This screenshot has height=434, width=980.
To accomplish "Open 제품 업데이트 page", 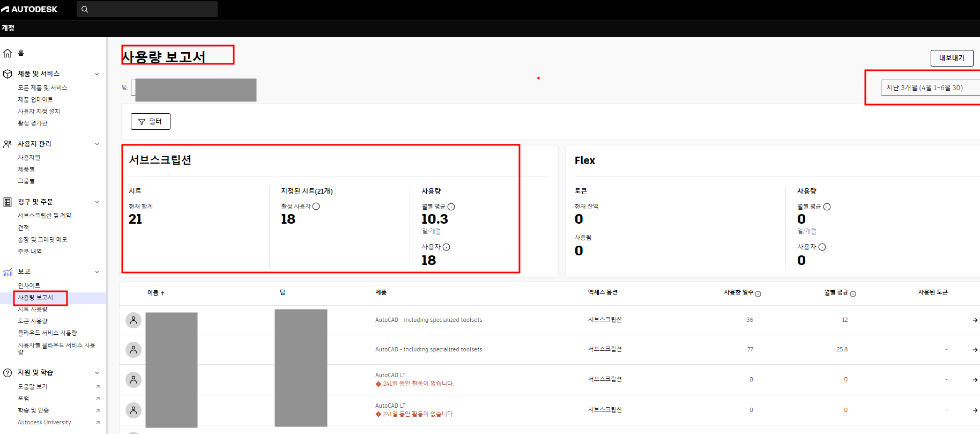I will click(x=35, y=99).
